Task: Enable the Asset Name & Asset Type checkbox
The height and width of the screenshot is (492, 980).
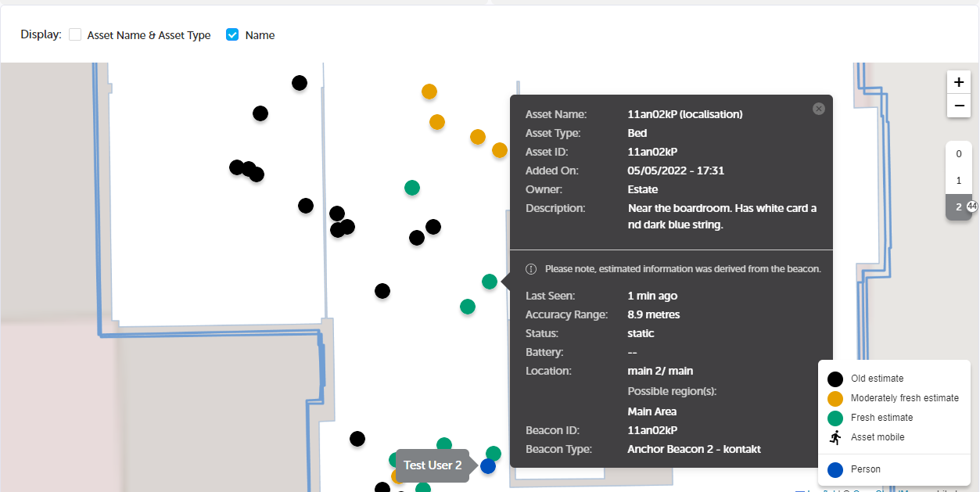Action: [x=75, y=35]
